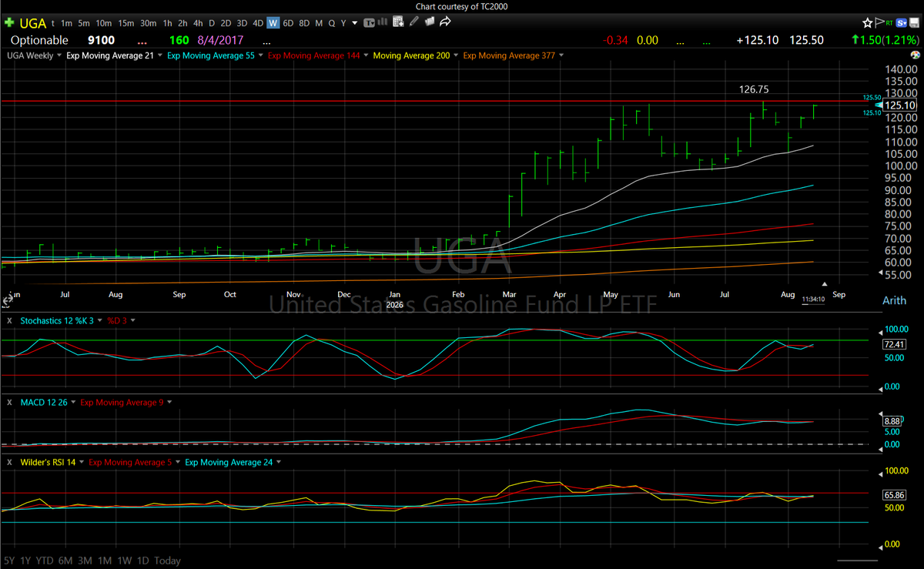
Task: Select the 1W range
Action: coord(125,561)
